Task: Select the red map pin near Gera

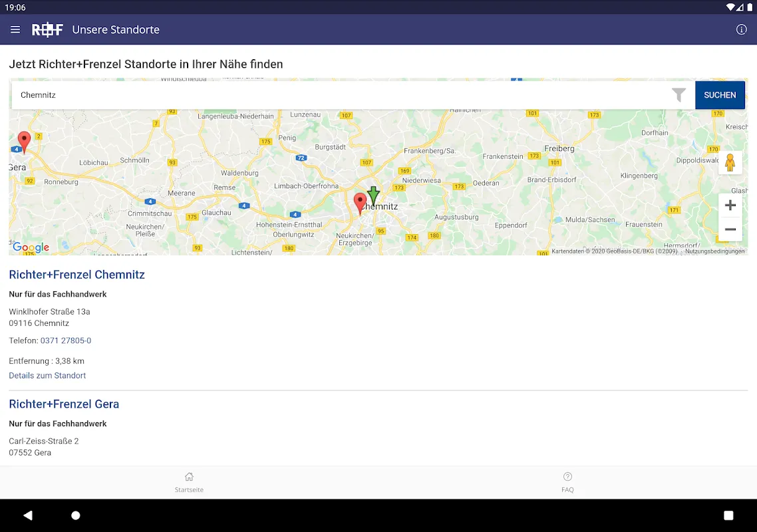Action: (24, 142)
